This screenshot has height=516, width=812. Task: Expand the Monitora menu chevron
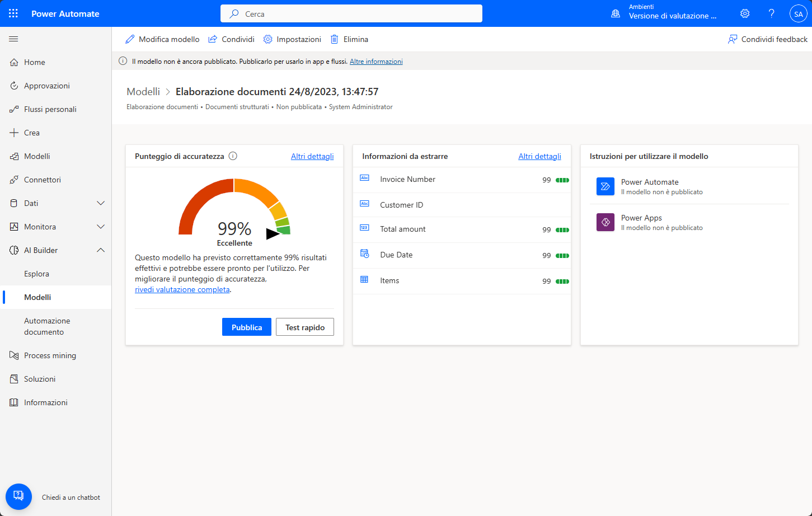tap(101, 227)
